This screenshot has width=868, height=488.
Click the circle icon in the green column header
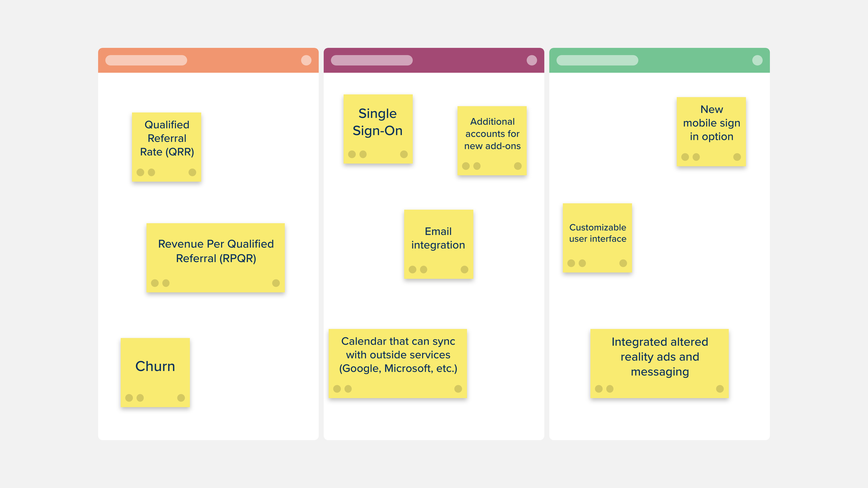pos(757,60)
